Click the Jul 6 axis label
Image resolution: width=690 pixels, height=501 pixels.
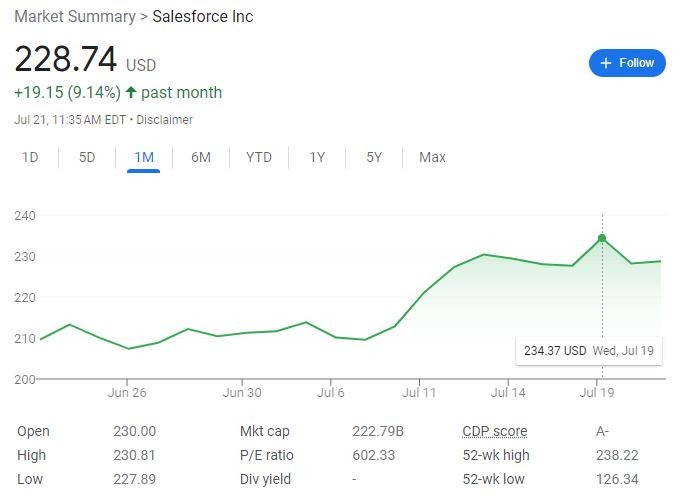pos(330,392)
